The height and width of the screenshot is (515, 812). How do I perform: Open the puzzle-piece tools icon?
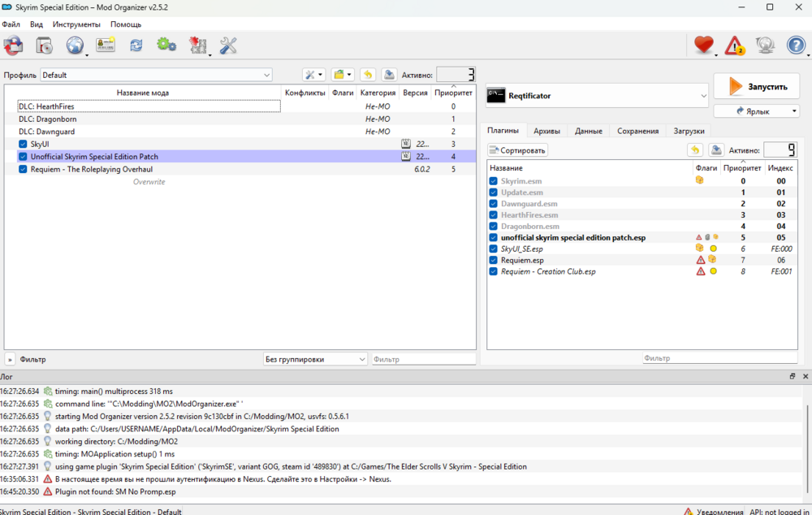(x=197, y=45)
